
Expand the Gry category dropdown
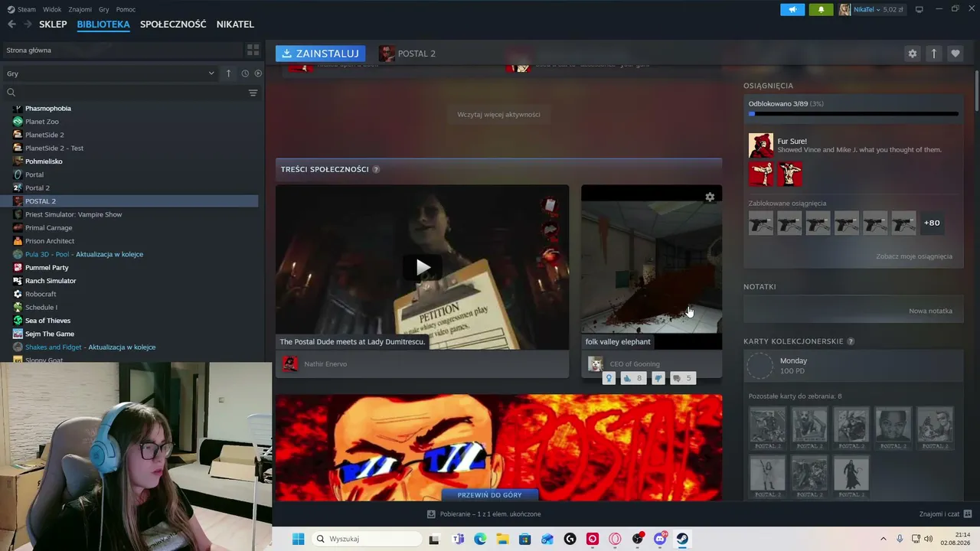pyautogui.click(x=211, y=73)
